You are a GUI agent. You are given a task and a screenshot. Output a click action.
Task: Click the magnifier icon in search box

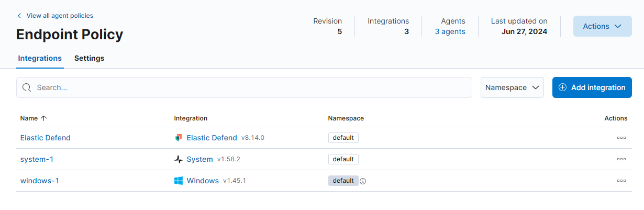click(27, 87)
